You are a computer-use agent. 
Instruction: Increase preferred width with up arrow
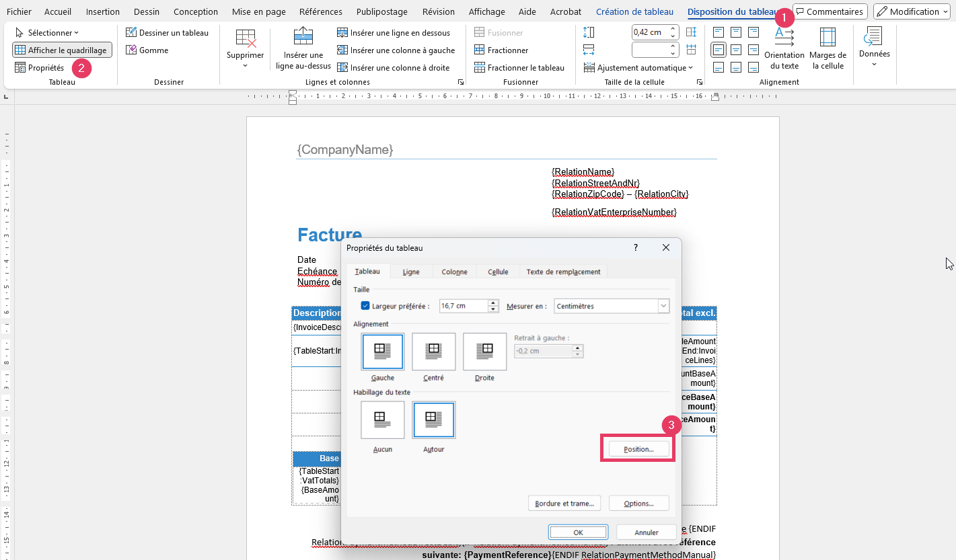(494, 303)
